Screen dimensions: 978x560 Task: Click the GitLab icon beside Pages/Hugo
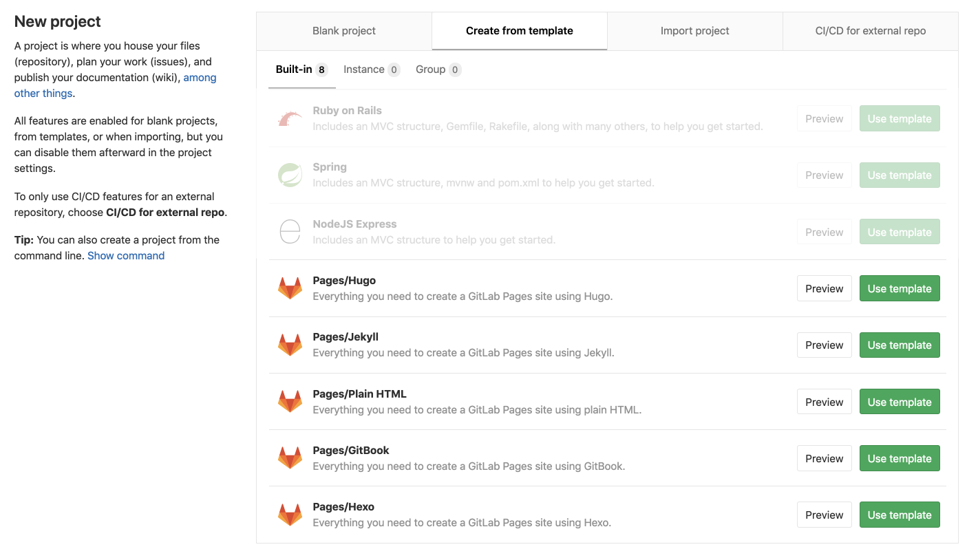click(x=290, y=288)
